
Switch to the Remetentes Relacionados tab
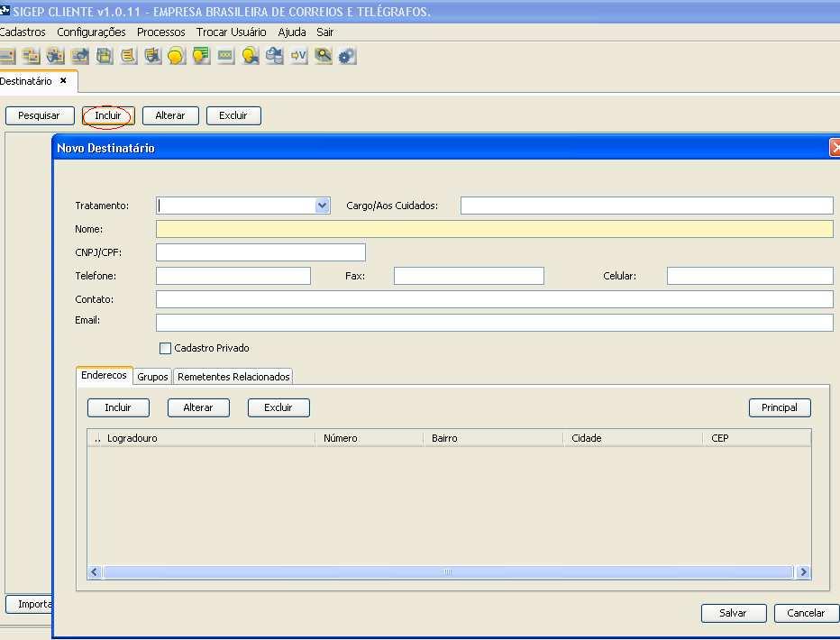point(233,376)
